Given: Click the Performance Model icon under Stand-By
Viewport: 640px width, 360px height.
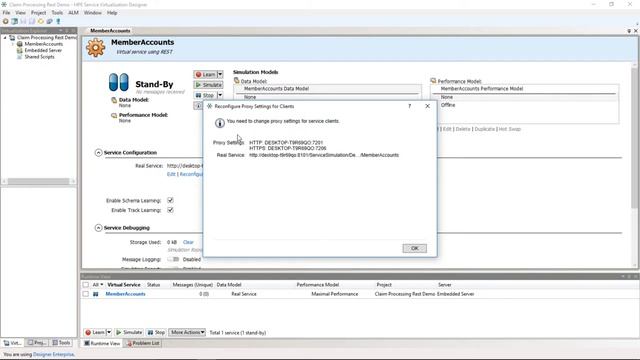Looking at the screenshot, I should pyautogui.click(x=114, y=116).
